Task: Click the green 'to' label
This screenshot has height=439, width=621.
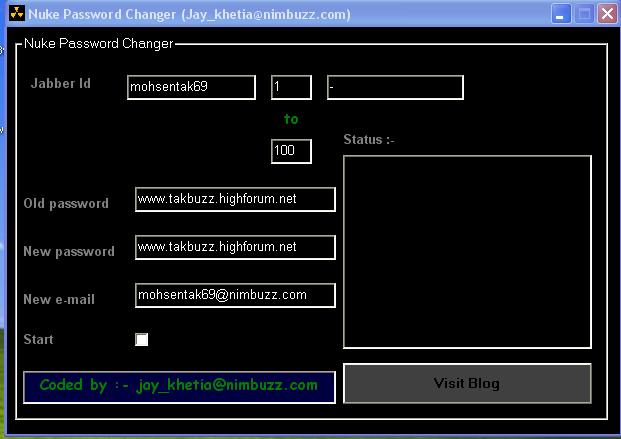Action: pyautogui.click(x=291, y=119)
